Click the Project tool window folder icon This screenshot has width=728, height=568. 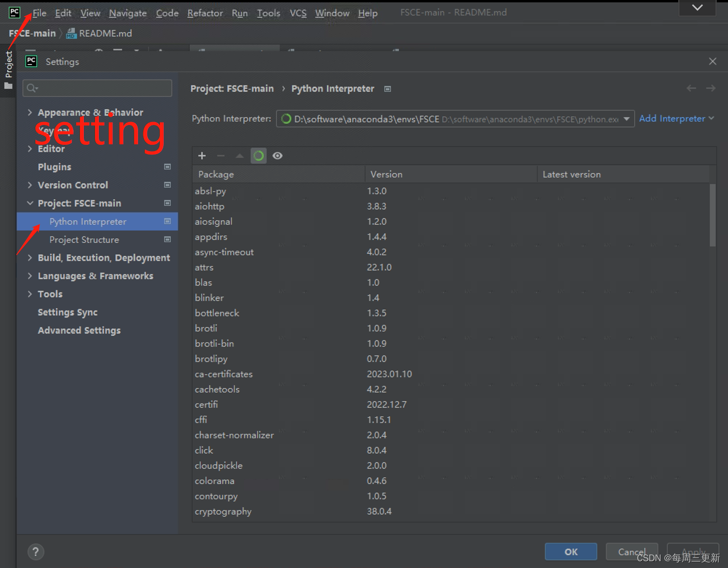(x=8, y=86)
